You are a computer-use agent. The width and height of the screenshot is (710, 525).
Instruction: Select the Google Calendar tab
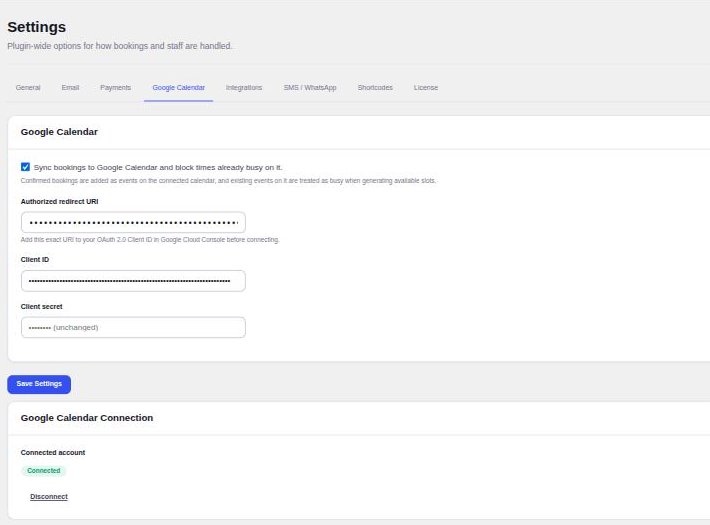point(178,87)
